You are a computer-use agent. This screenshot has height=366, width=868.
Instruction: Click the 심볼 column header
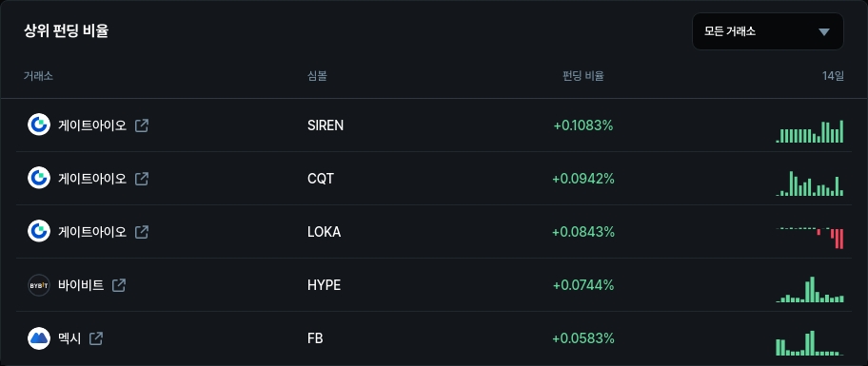tap(317, 76)
